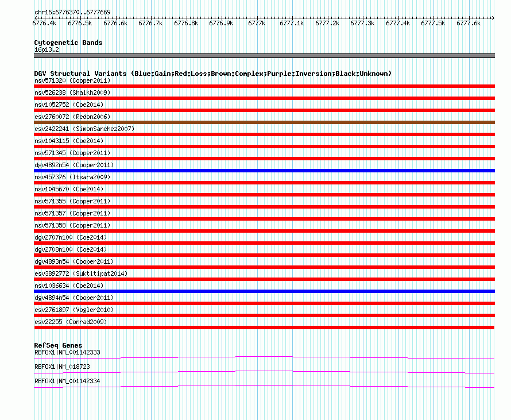Open transcript RBFOX1|NM_001142334
This screenshot has height=420, width=511.
[67, 381]
